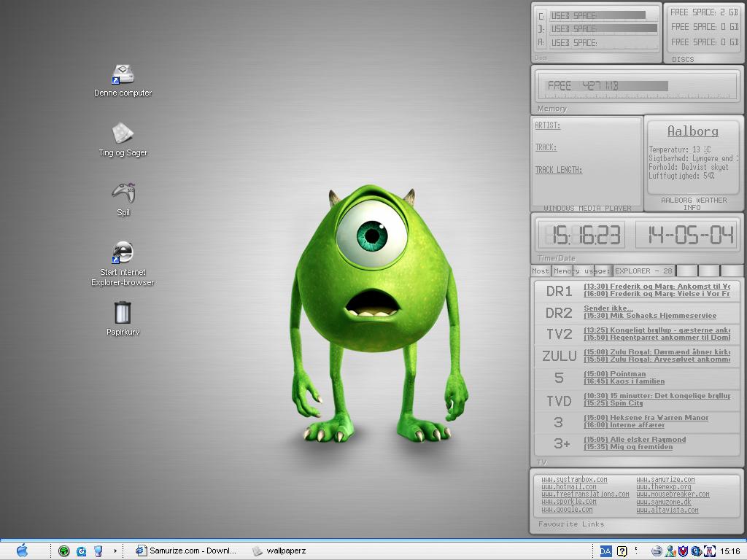The image size is (747, 560).
Task: Click the 'Luftfugtighed: 54%' weather line
Action: click(x=681, y=176)
